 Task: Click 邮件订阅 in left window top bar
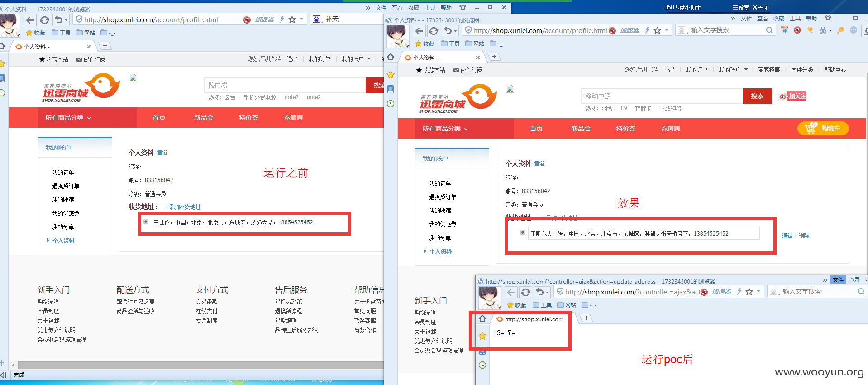click(x=91, y=59)
